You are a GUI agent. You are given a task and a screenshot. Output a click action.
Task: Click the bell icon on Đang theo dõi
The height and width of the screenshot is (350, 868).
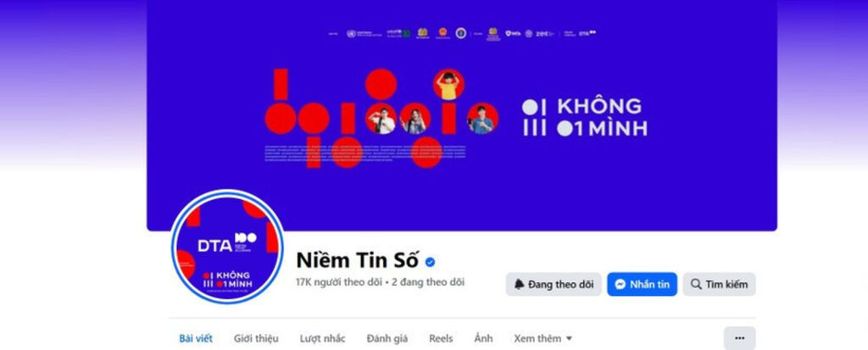pyautogui.click(x=519, y=284)
